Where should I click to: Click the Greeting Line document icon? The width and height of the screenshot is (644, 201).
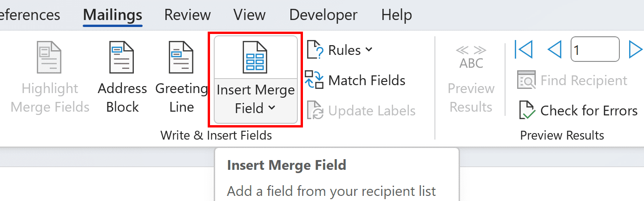[x=181, y=57]
